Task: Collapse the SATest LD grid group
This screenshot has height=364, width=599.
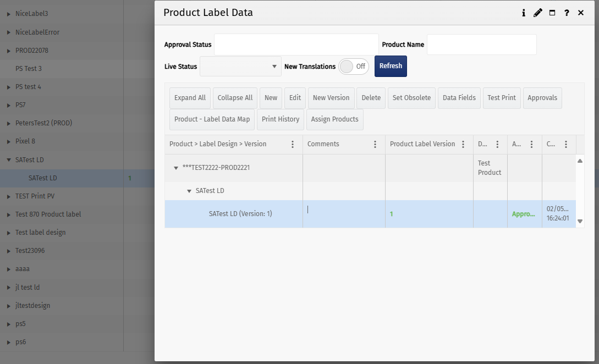Action: pyautogui.click(x=189, y=191)
